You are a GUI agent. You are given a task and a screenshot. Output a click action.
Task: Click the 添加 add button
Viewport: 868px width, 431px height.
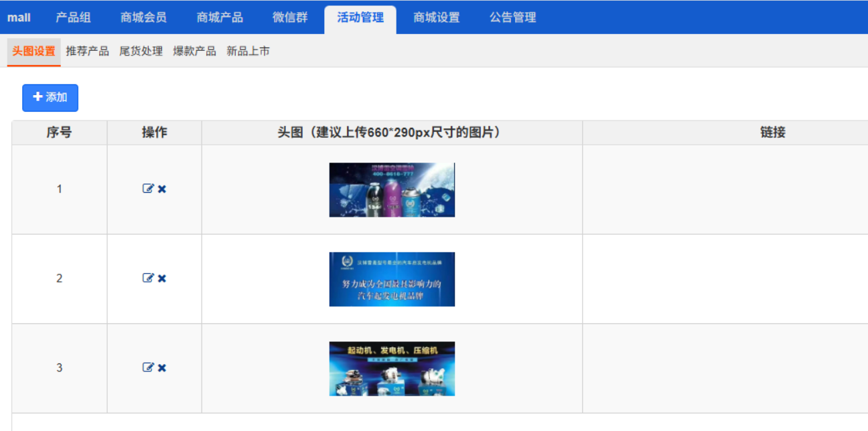50,98
